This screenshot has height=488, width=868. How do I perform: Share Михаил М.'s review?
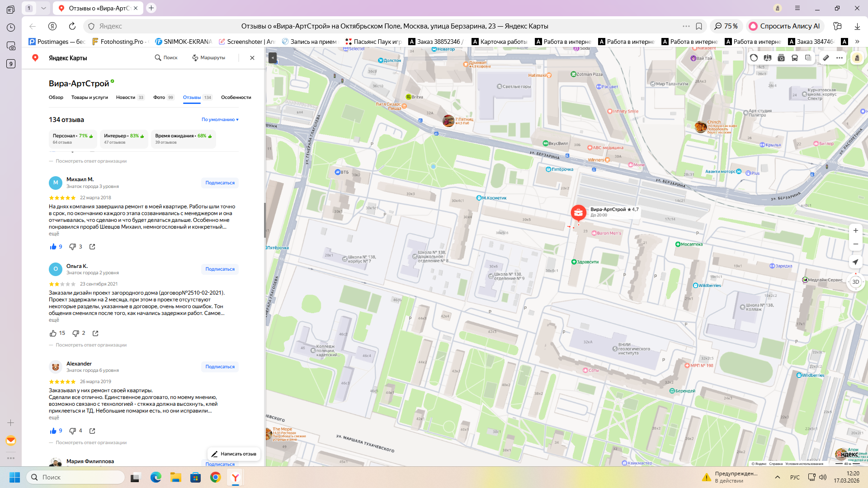coord(92,247)
